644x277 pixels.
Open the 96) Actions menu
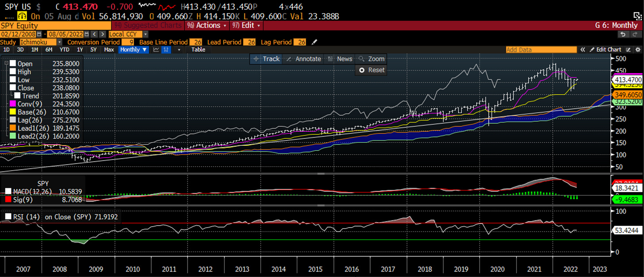click(207, 26)
